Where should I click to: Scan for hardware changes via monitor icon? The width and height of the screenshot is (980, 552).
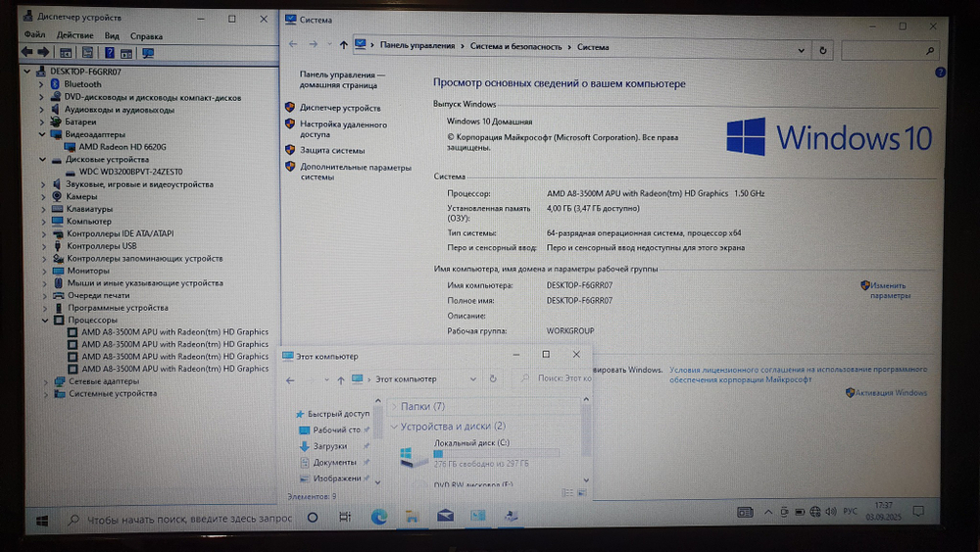148,53
